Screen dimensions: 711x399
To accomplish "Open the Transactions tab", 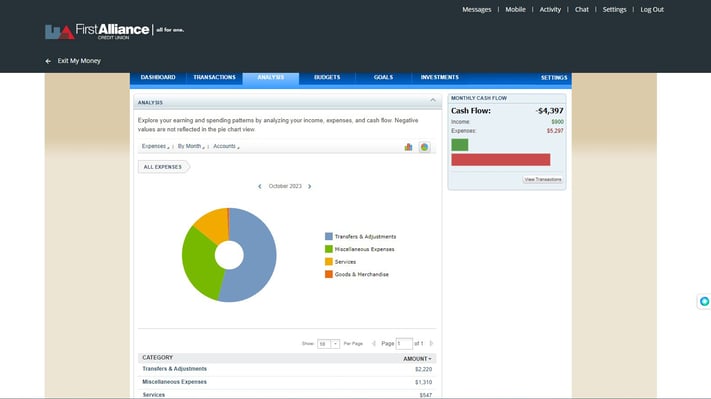I will (x=214, y=78).
